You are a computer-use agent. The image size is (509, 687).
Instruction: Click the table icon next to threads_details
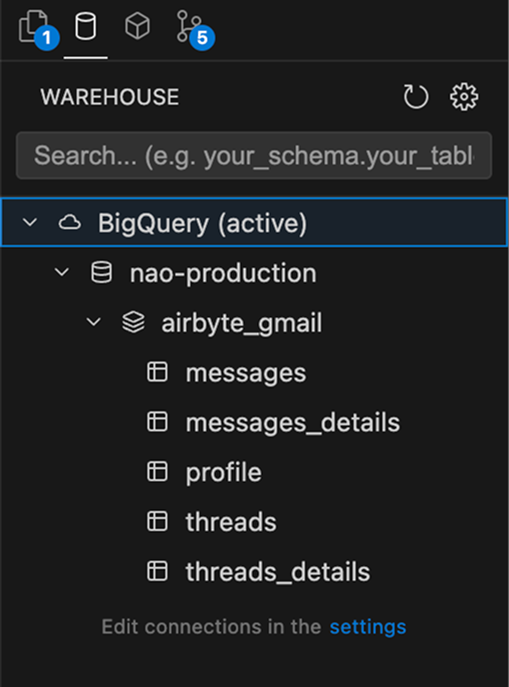tap(157, 572)
